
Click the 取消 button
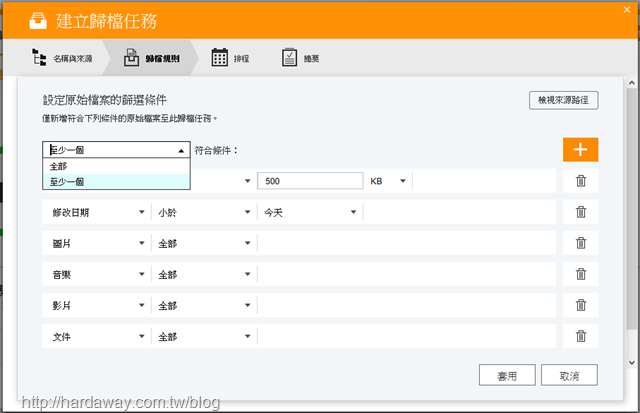tap(569, 375)
